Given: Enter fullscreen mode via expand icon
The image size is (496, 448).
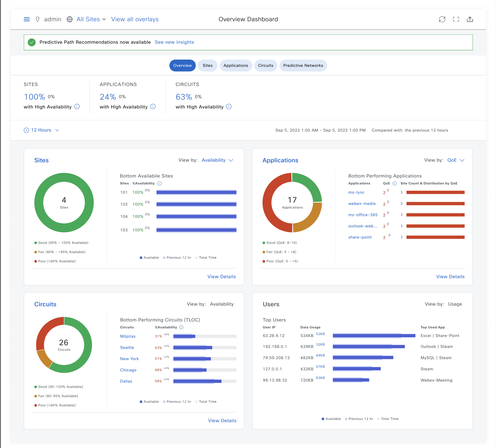Looking at the screenshot, I should pos(456,19).
